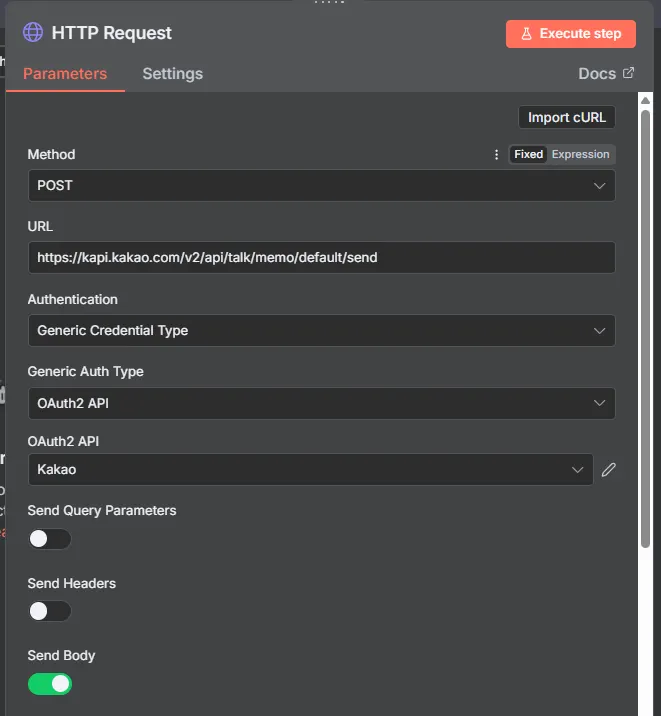Turn on the Send Headers switch
This screenshot has width=661, height=716.
pos(49,611)
